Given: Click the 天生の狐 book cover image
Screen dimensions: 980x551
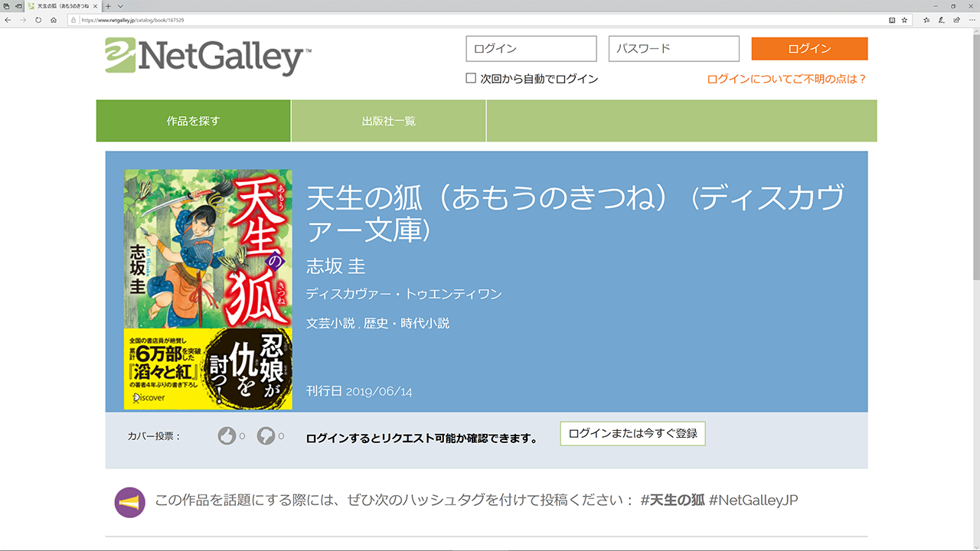Looking at the screenshot, I should coord(207,289).
